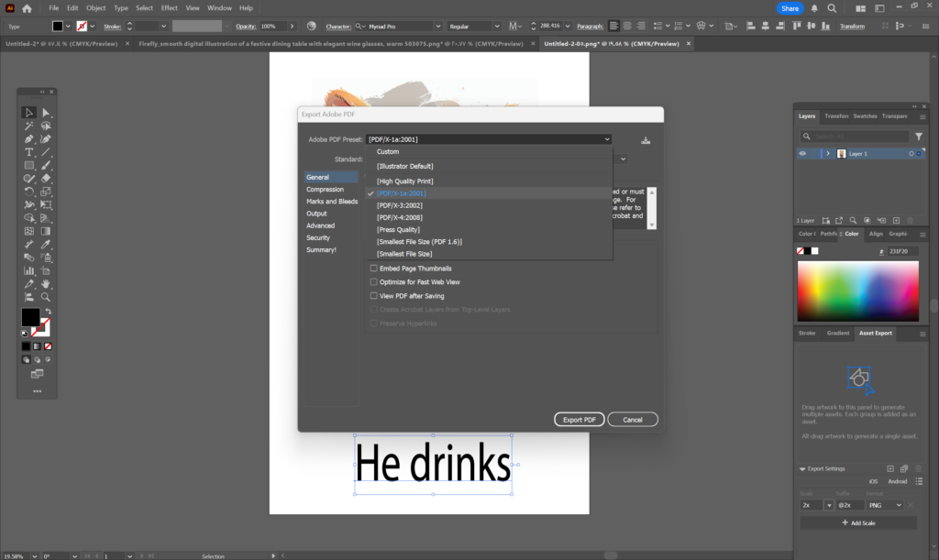Open Edit Toolbar three-dots button

tap(37, 391)
